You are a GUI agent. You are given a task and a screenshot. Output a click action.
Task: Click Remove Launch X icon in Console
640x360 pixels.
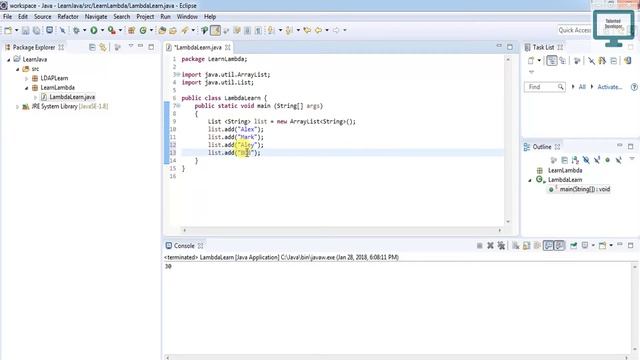tap(490, 246)
